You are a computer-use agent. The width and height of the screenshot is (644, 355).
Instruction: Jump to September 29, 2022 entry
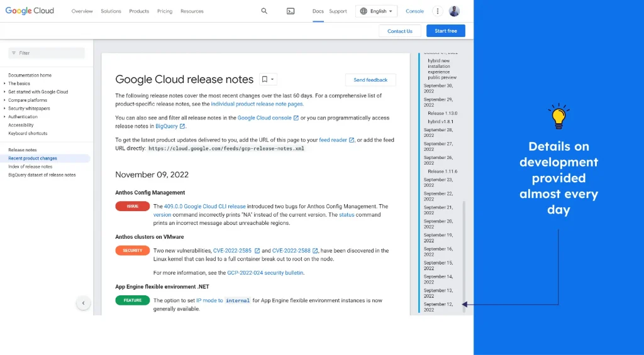[x=438, y=102]
